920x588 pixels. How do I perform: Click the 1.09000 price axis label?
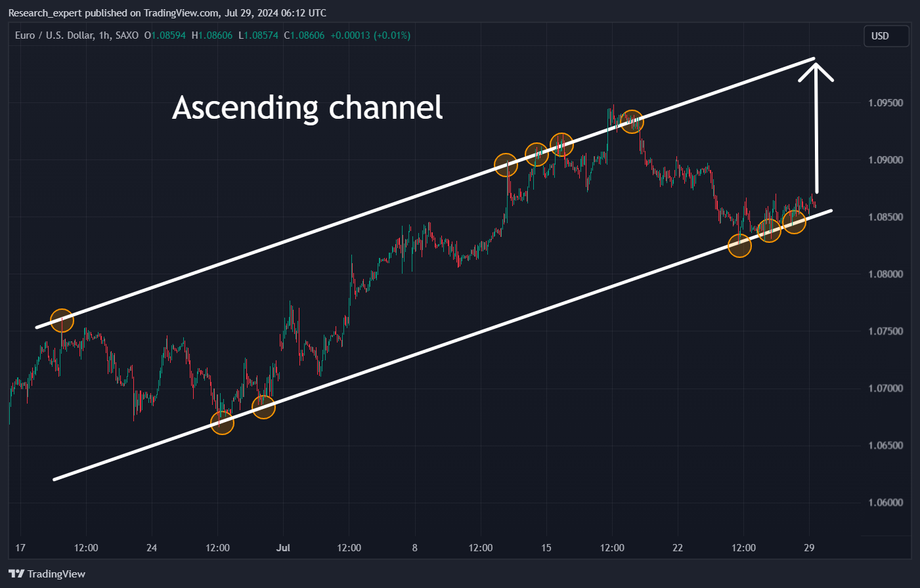[885, 160]
